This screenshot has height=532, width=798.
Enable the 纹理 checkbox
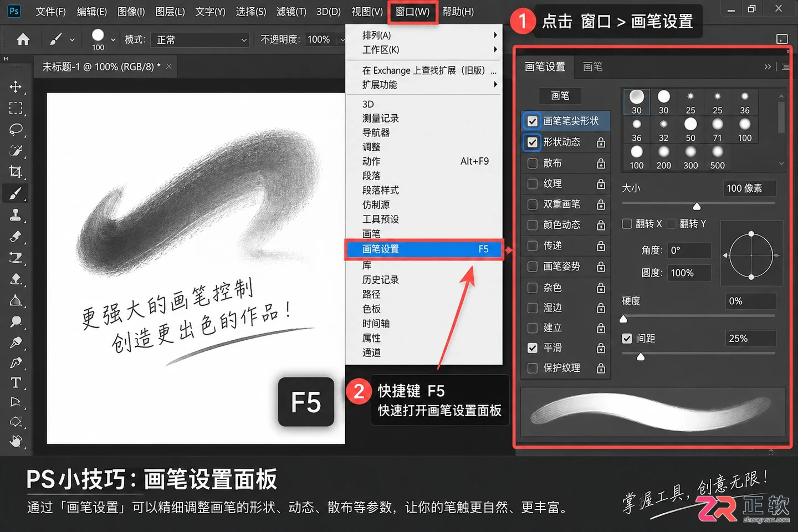(x=533, y=184)
